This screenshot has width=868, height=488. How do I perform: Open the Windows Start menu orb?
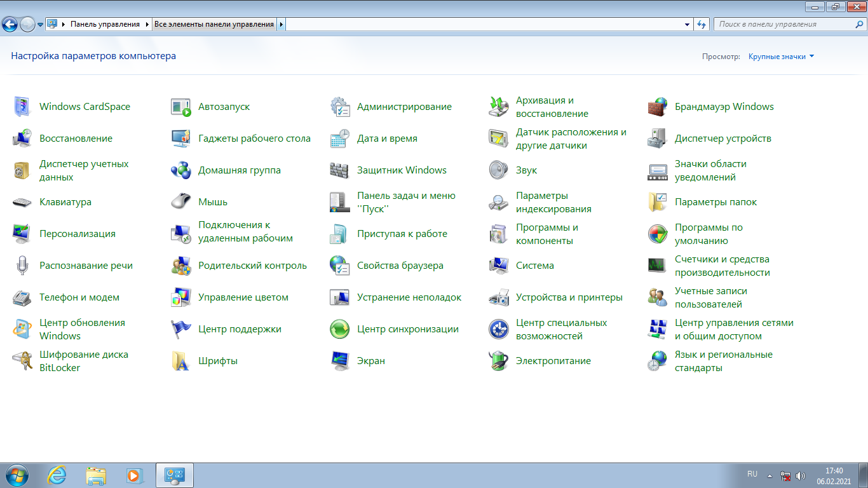tap(16, 475)
